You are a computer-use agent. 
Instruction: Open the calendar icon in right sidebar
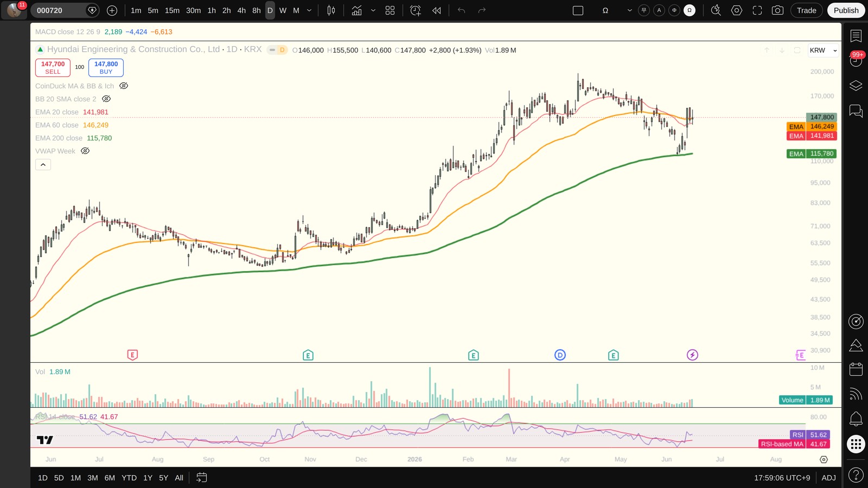[x=856, y=369]
